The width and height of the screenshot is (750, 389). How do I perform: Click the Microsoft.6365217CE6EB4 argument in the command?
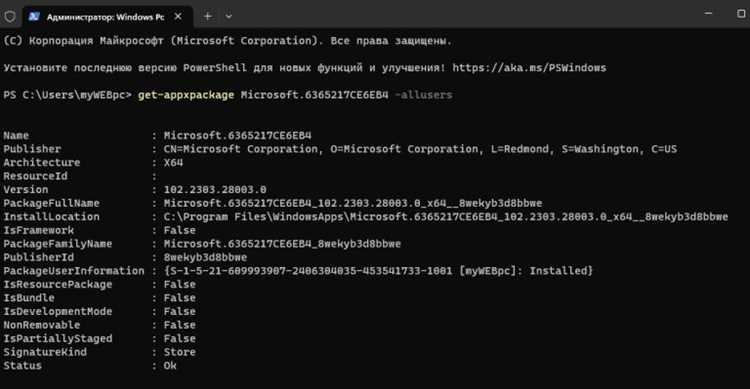[315, 95]
